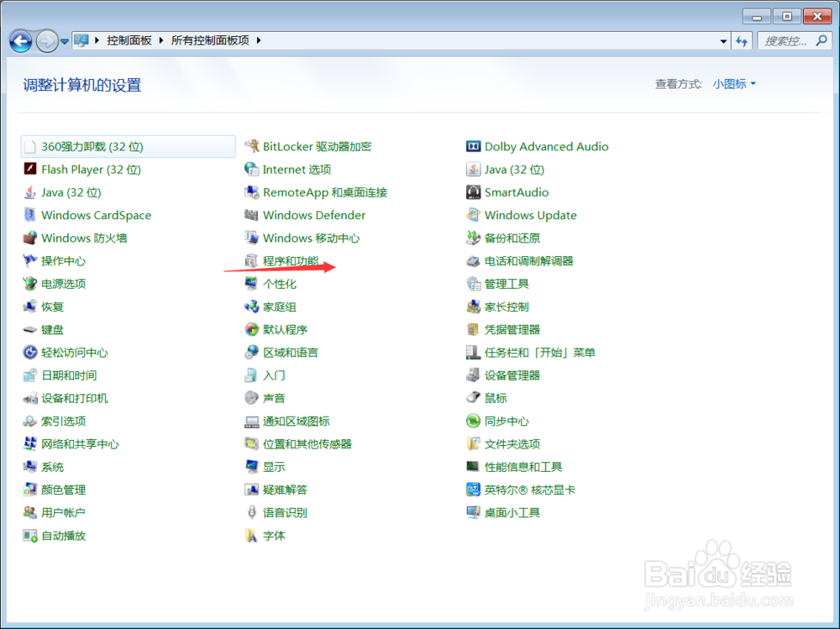
Task: Open the recent pages dropdown beside Forward
Action: [65, 41]
